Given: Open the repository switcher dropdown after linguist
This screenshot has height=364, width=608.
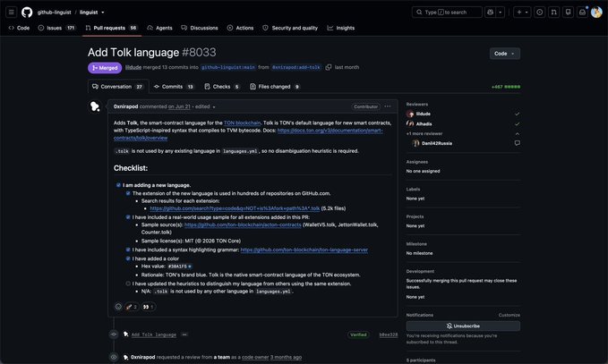Looking at the screenshot, I should click(103, 13).
